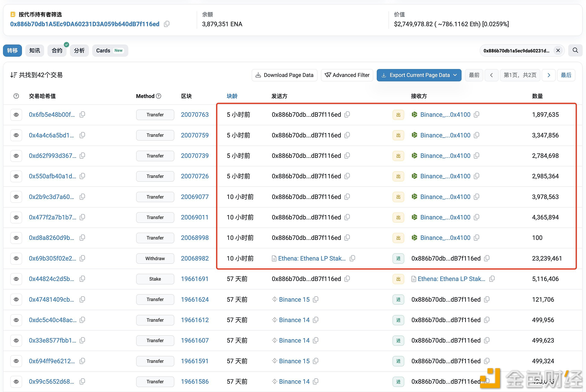Copy sender address in block 20068998 row

347,238
